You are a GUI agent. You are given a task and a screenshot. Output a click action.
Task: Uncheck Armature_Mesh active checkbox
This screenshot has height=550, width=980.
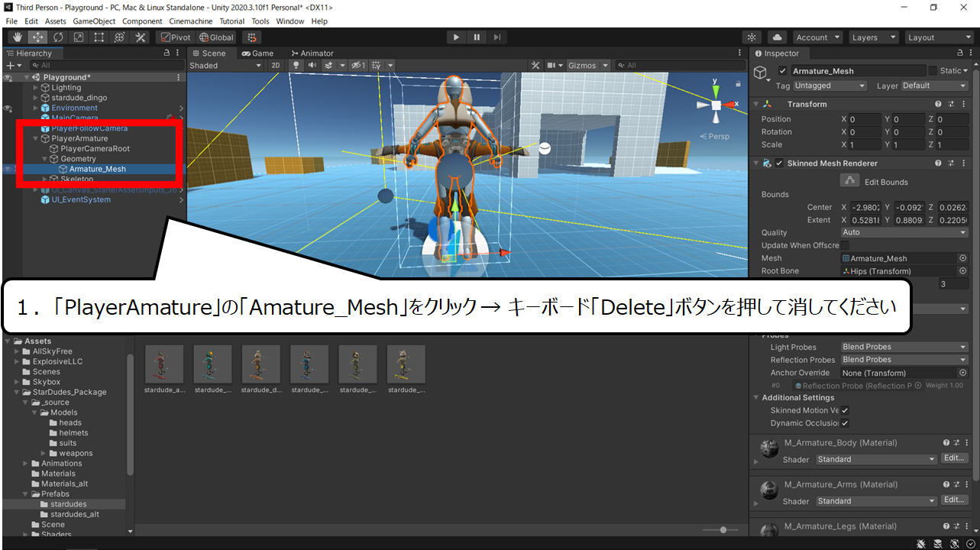coord(782,71)
